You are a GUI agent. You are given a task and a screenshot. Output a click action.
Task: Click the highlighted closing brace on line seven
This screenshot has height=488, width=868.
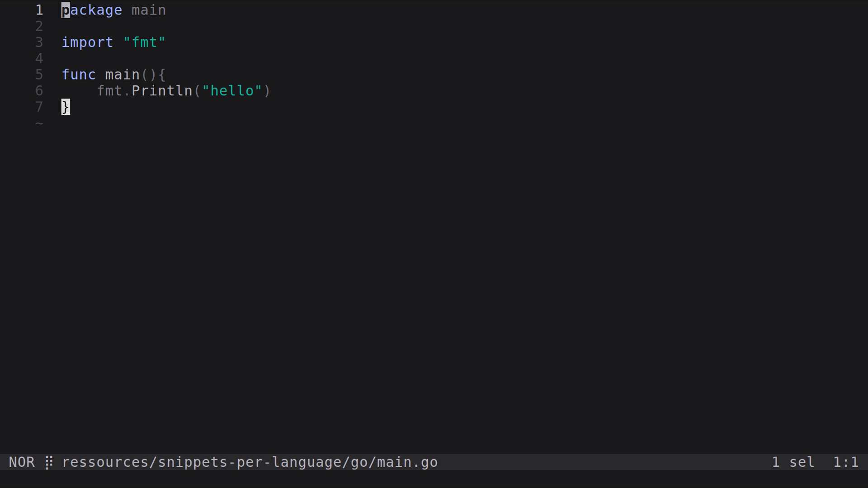(66, 107)
